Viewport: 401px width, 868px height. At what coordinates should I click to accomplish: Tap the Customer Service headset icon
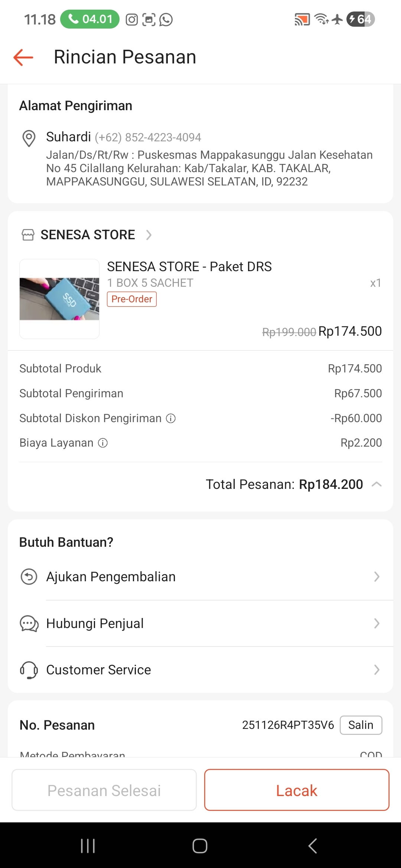29,670
